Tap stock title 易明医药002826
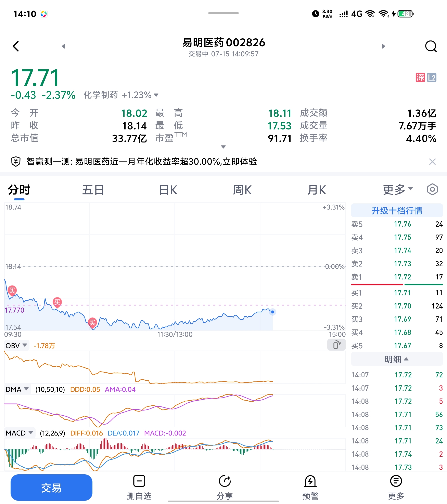 coord(224,42)
